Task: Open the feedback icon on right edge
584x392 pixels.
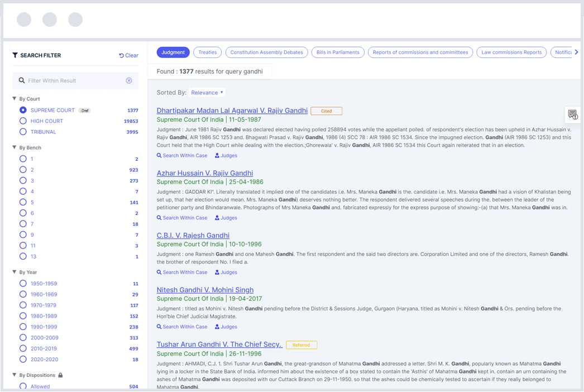Action: pyautogui.click(x=572, y=114)
